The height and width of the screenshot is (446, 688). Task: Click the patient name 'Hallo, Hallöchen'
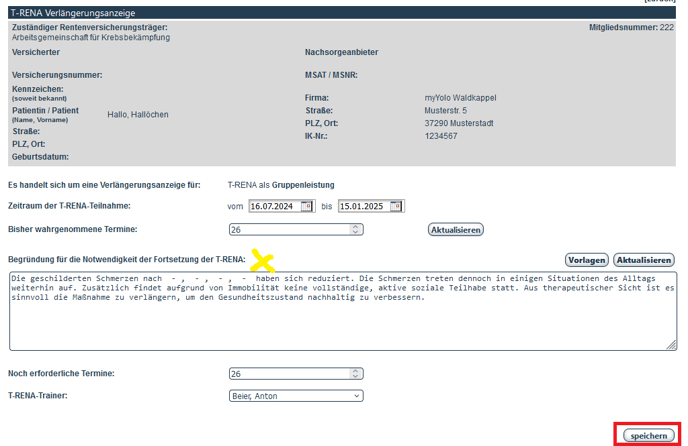point(138,115)
